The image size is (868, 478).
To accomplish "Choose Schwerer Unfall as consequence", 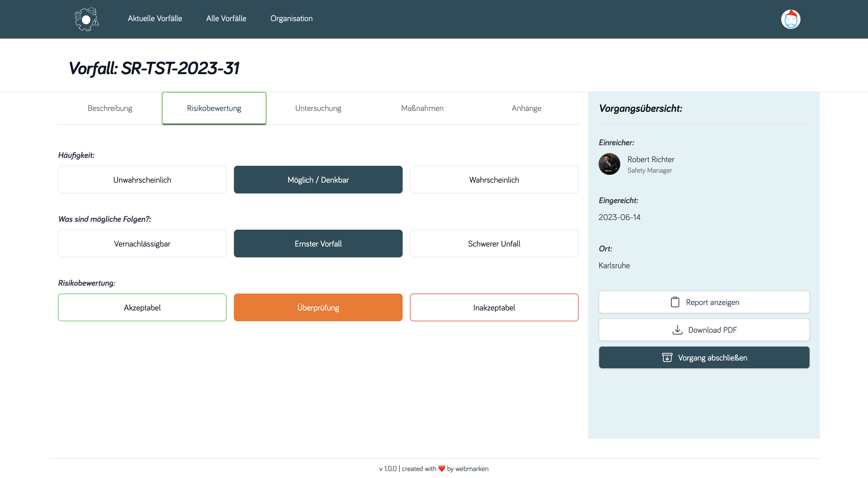I will pyautogui.click(x=494, y=244).
